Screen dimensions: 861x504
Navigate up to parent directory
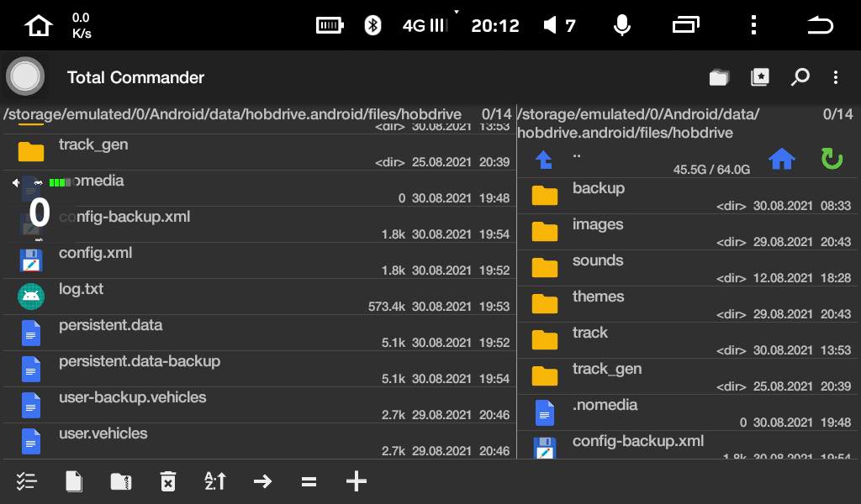[544, 159]
